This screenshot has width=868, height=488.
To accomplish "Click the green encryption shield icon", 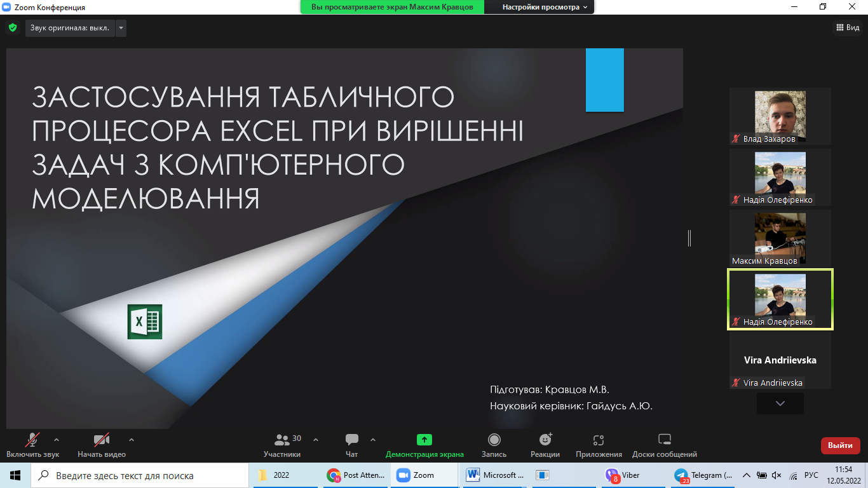I will [12, 28].
